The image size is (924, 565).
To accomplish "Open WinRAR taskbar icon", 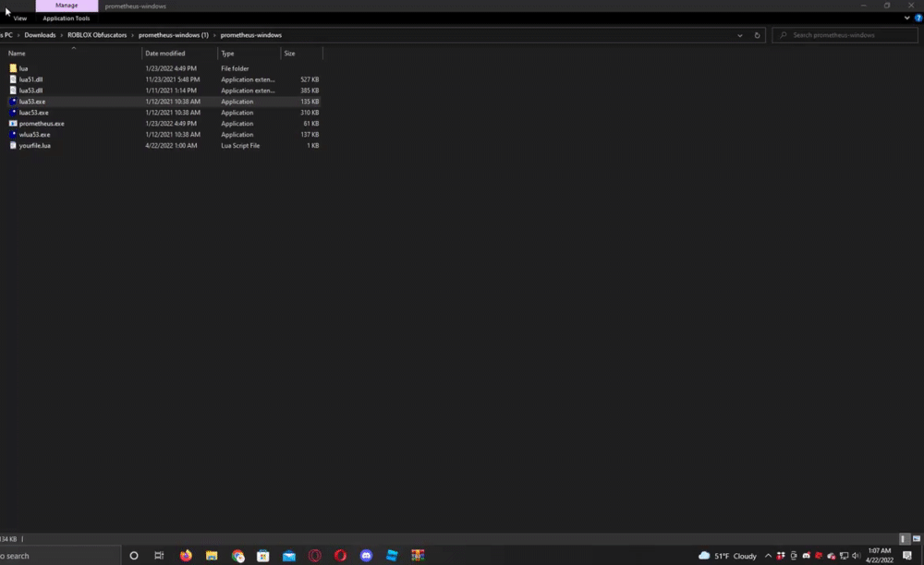I will click(418, 556).
